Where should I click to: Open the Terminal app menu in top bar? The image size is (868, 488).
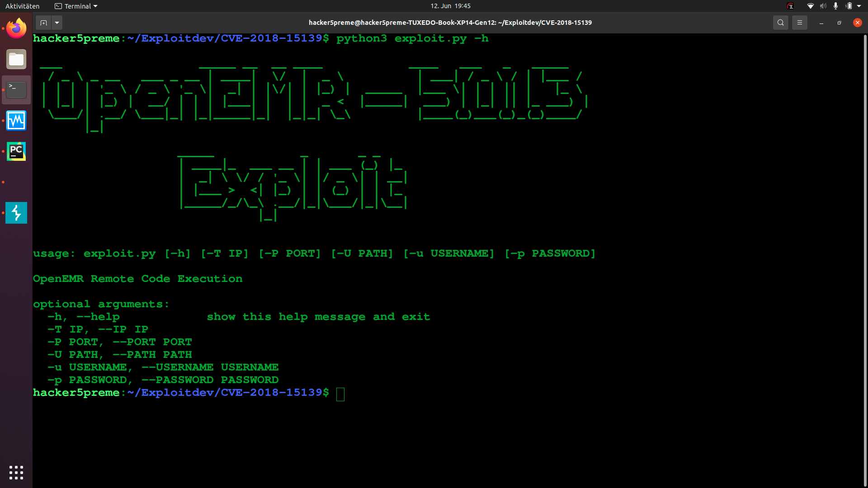point(76,6)
